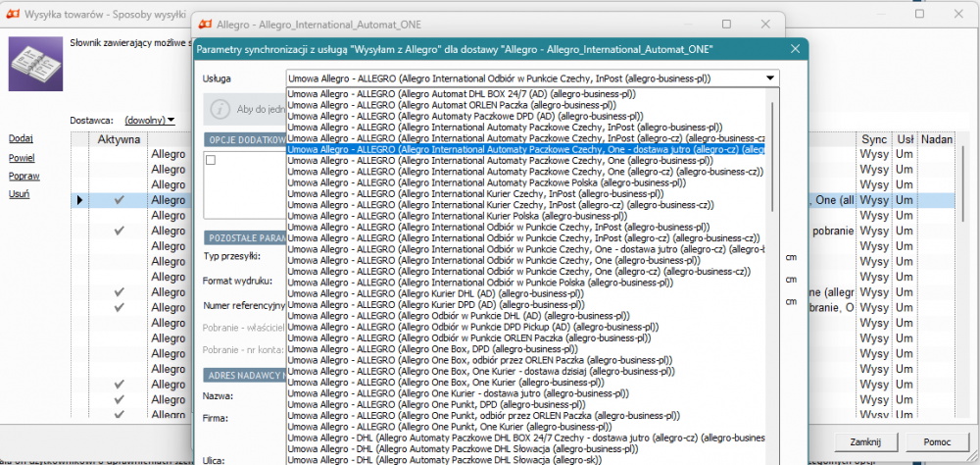980x465 pixels.
Task: Click the current row arrow indicator in grid
Action: point(79,200)
